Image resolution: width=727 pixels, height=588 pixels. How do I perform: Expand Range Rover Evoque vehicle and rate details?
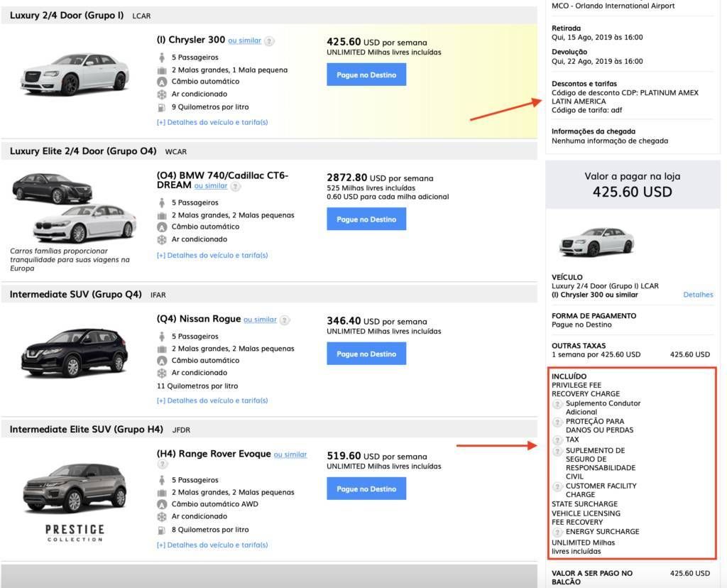(212, 545)
